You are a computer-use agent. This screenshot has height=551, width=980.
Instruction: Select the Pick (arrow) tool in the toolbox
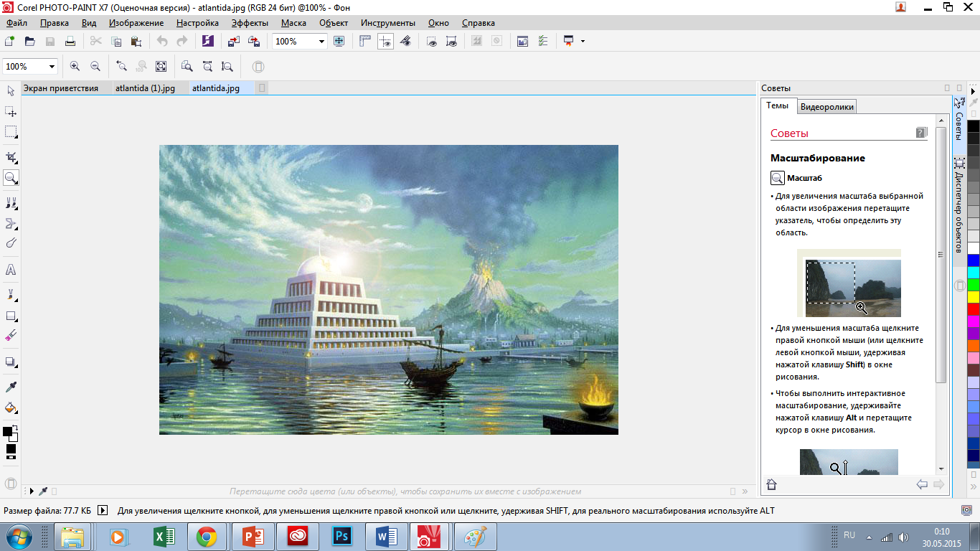(11, 91)
